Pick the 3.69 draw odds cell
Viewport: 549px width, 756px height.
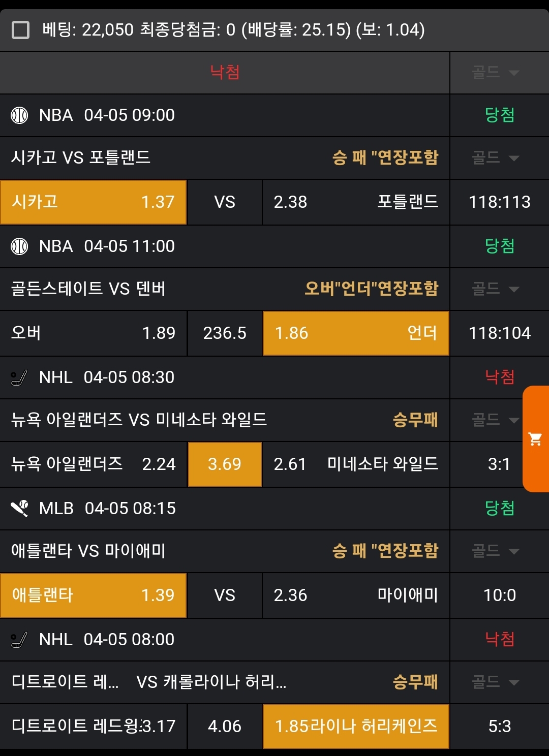pos(225,464)
